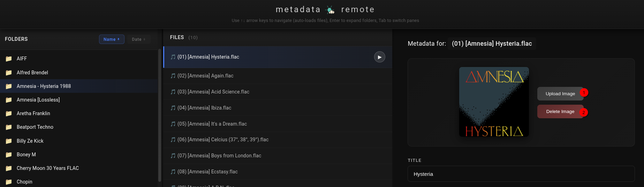Viewport: 644px width, 187px height.
Task: Play the Hysteria.flac track
Action: click(379, 57)
